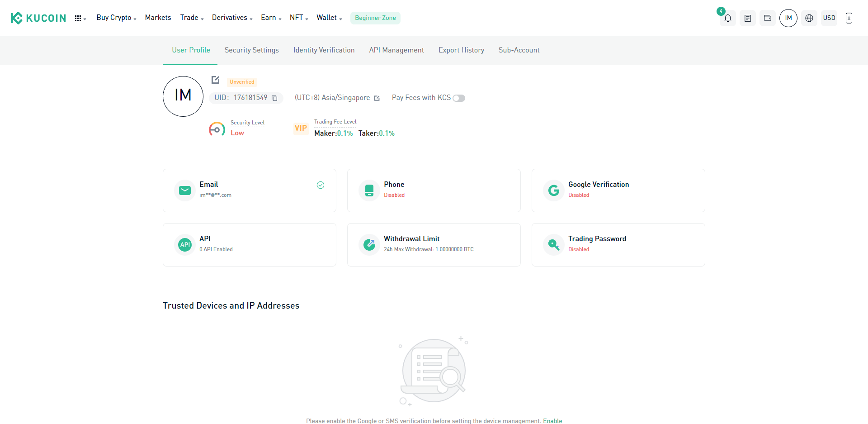Open the apps grid menu icon
This screenshot has height=424, width=868.
78,18
